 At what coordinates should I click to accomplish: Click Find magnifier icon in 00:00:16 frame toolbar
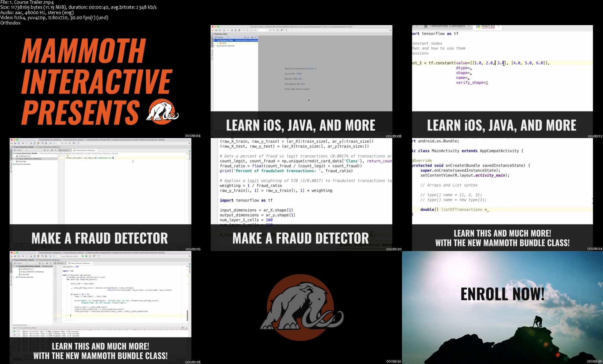[43, 143]
